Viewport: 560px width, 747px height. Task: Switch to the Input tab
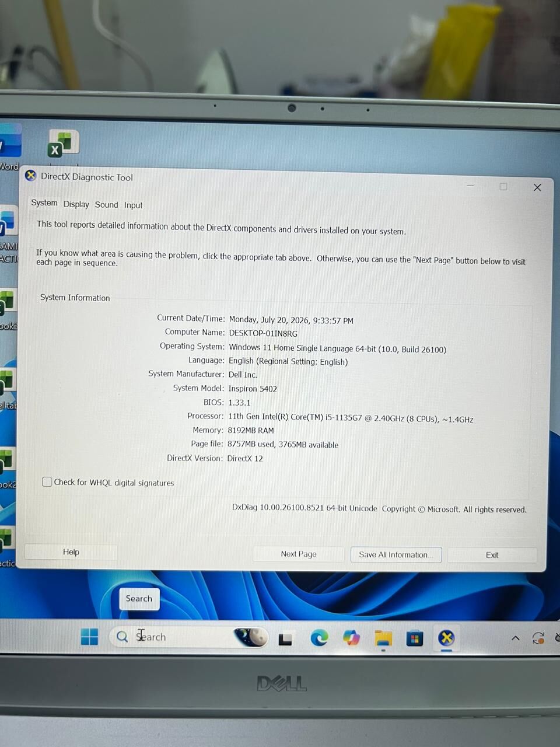click(133, 205)
